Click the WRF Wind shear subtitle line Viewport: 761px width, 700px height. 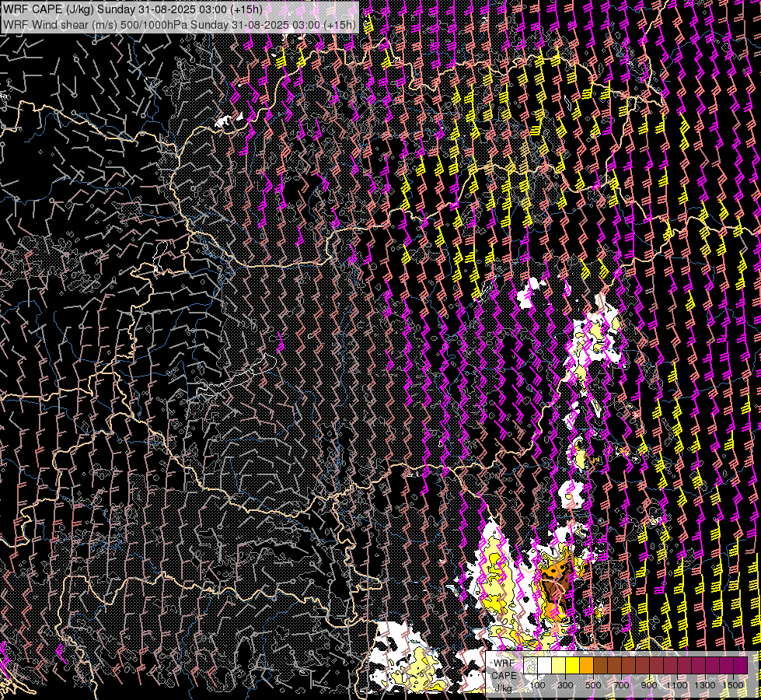coord(180,24)
